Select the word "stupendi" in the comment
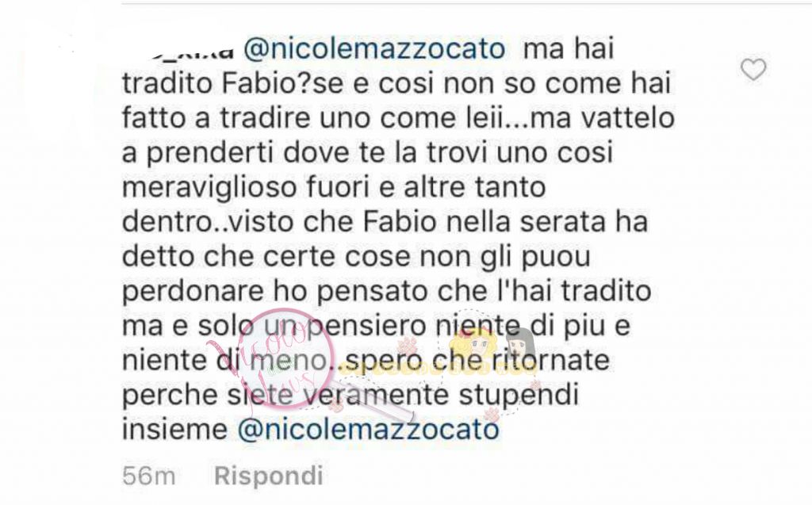The image size is (812, 505). [519, 395]
